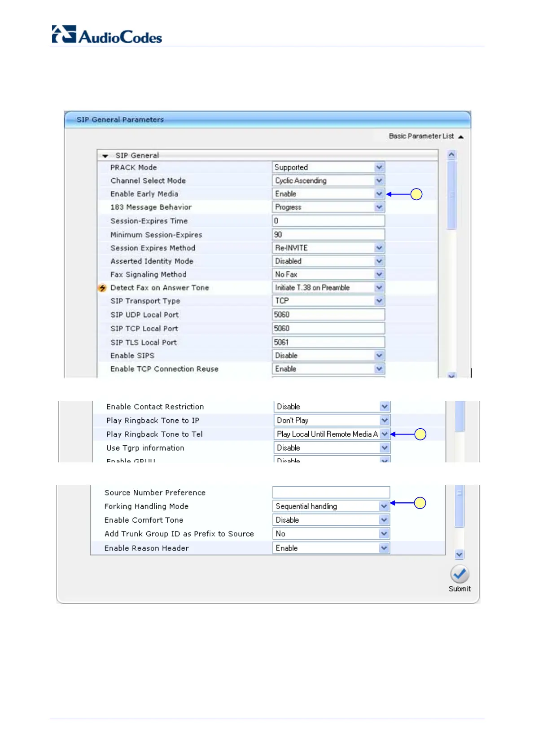Viewport: 534px width, 756px height.
Task: Click the lightning bolt icon beside Detect Fax
Action: [102, 288]
